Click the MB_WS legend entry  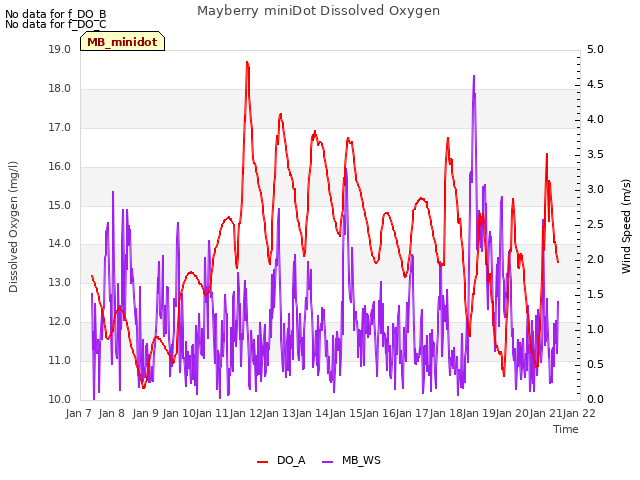coord(351,460)
